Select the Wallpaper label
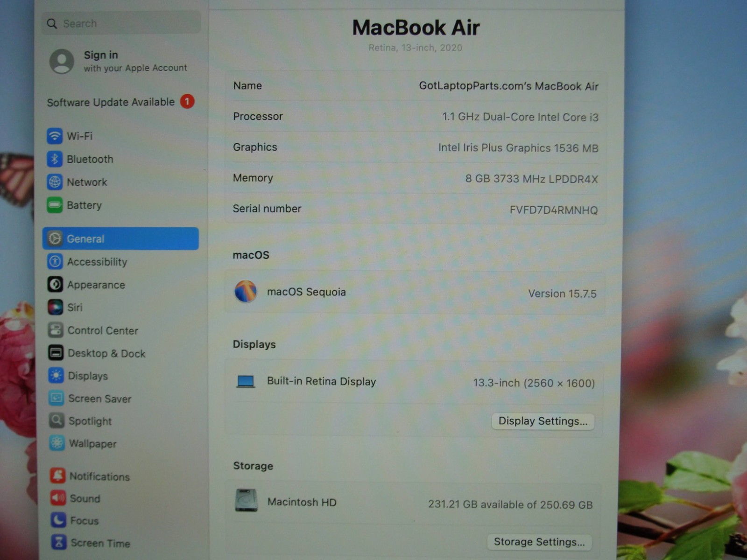The height and width of the screenshot is (560, 747). [92, 443]
